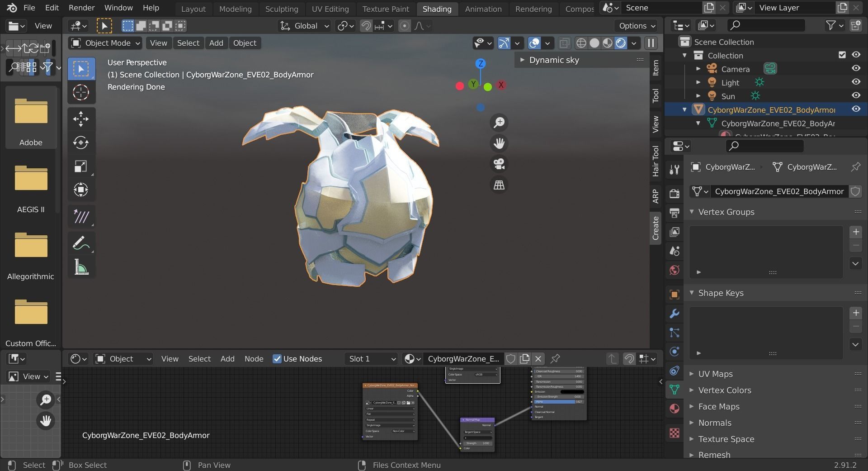868x471 pixels.
Task: Hide the Sun object in outliner
Action: coord(856,95)
